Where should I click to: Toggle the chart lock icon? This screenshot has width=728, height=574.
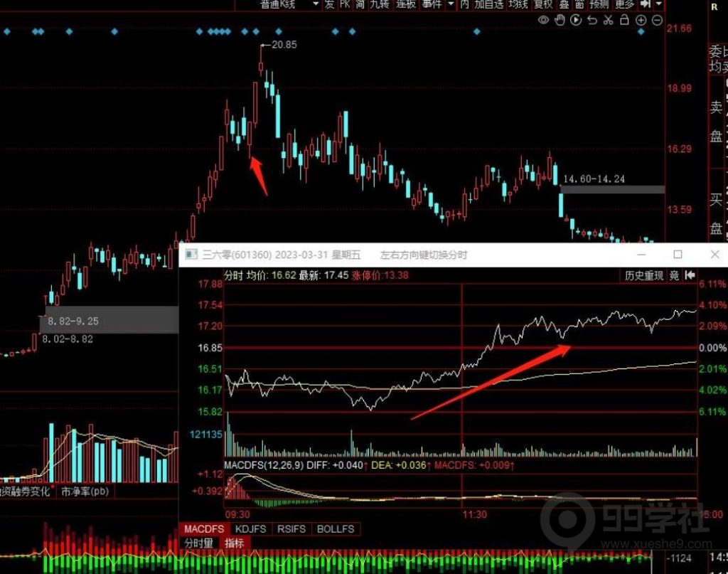(624, 20)
